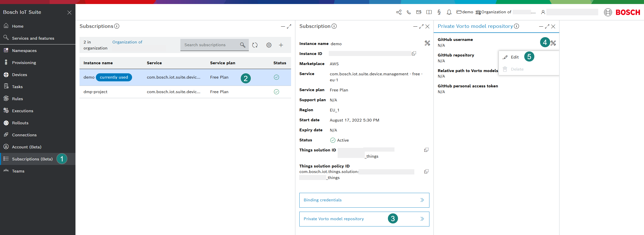This screenshot has height=235, width=644.
Task: Open notifications bell icon
Action: [x=449, y=12]
